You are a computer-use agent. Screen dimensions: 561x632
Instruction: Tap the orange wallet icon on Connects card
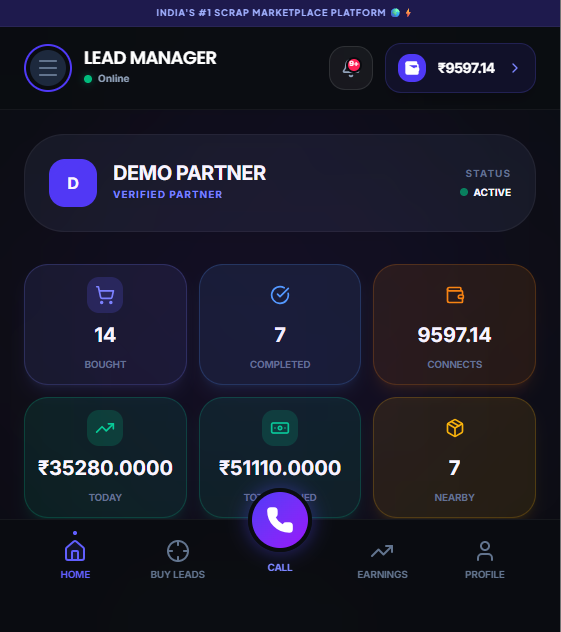click(x=455, y=295)
